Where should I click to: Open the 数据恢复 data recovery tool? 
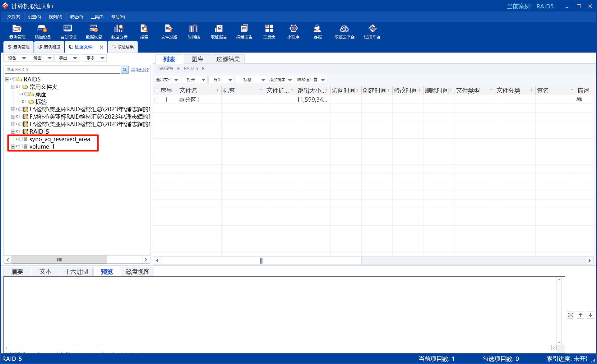pyautogui.click(x=94, y=31)
